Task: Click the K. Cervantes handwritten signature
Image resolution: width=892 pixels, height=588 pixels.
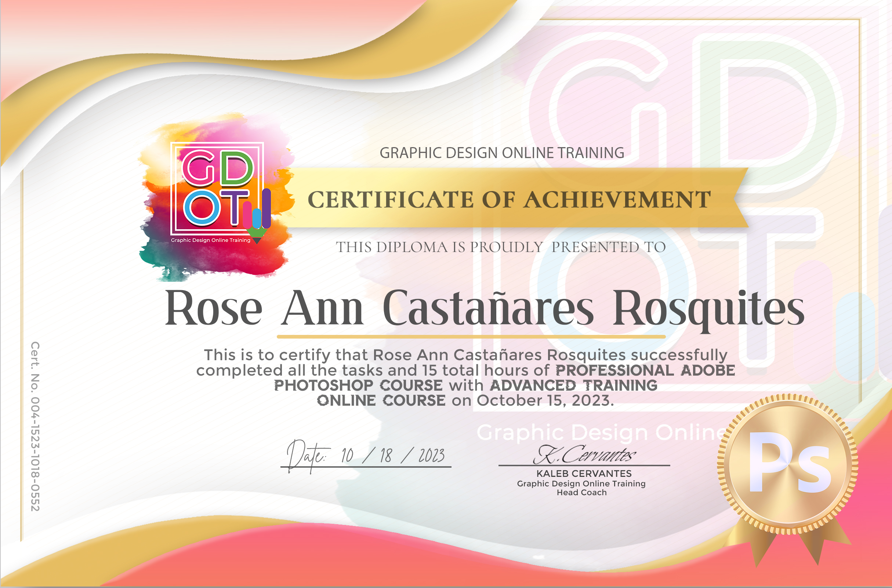Action: pyautogui.click(x=584, y=455)
